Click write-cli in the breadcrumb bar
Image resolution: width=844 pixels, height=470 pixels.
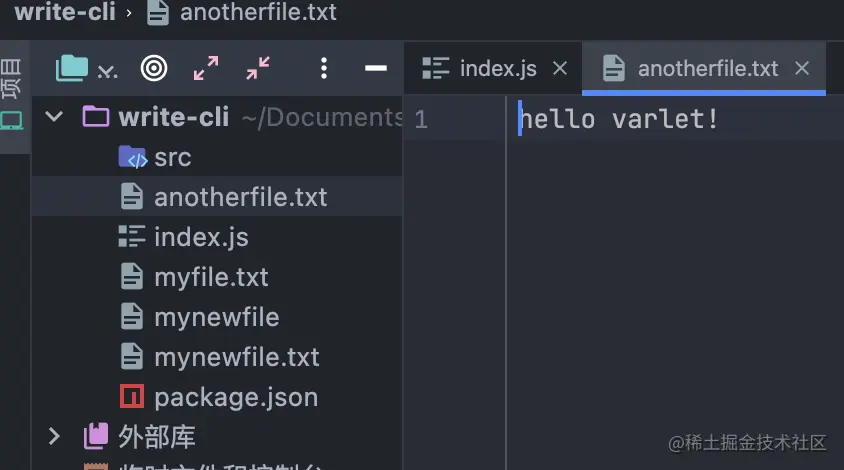click(x=65, y=12)
